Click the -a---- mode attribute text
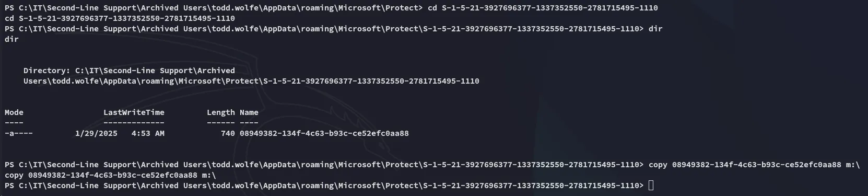 pyautogui.click(x=19, y=133)
